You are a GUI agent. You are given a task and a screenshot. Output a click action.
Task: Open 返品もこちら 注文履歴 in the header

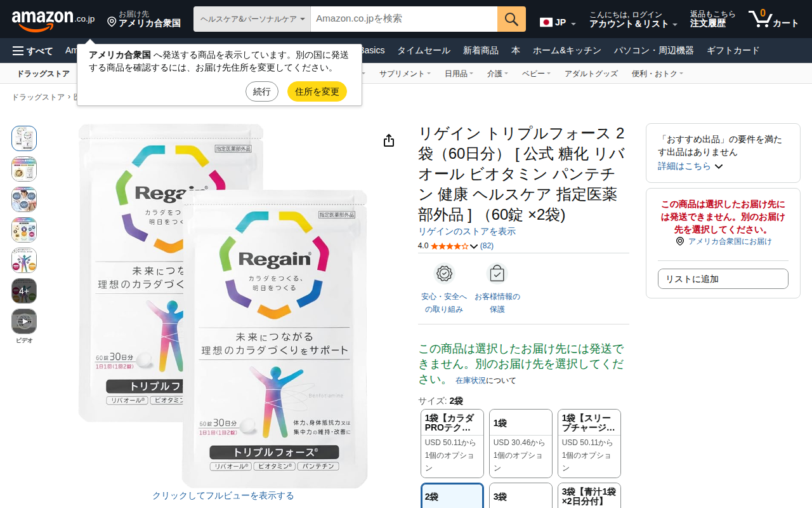point(713,19)
